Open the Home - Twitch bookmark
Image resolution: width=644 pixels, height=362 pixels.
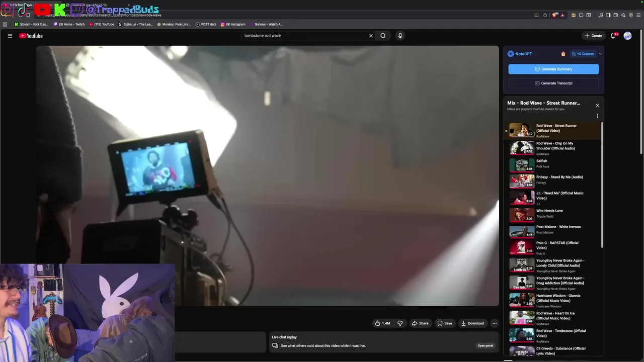(69, 24)
